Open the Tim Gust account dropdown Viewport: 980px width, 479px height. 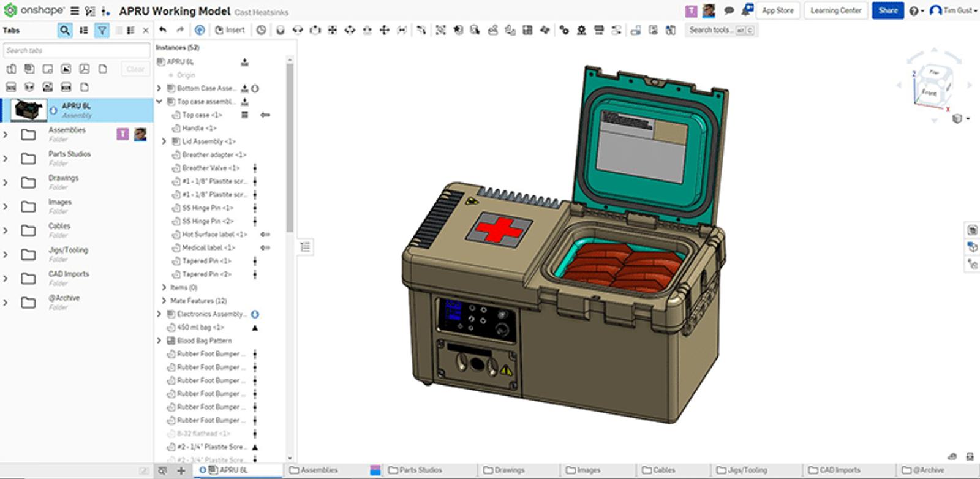[953, 10]
